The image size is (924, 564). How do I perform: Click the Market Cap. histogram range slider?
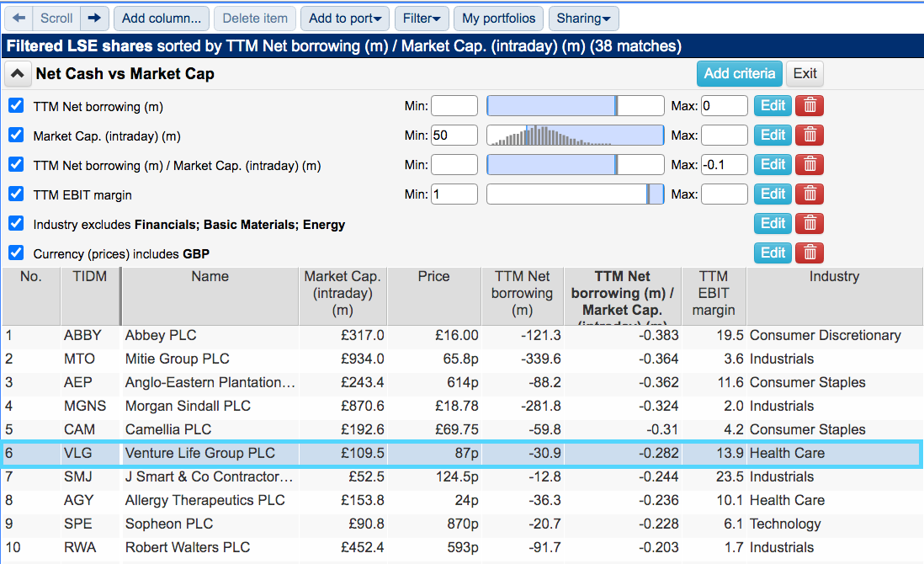click(575, 136)
